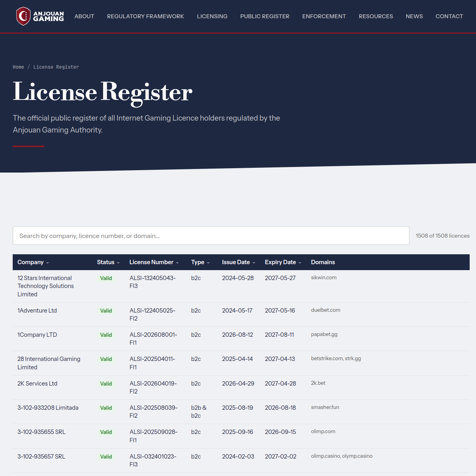Visit the News page

pyautogui.click(x=414, y=16)
